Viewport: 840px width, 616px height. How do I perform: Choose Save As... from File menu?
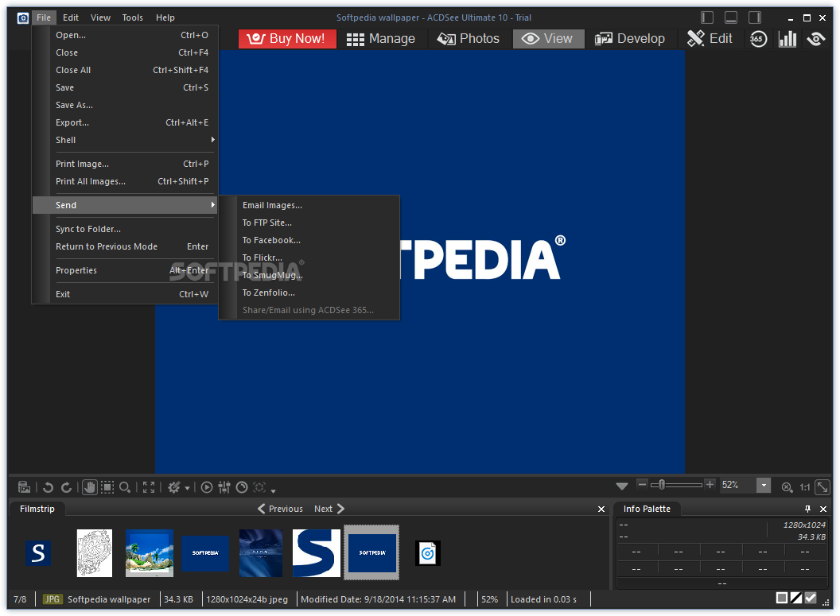(x=124, y=105)
